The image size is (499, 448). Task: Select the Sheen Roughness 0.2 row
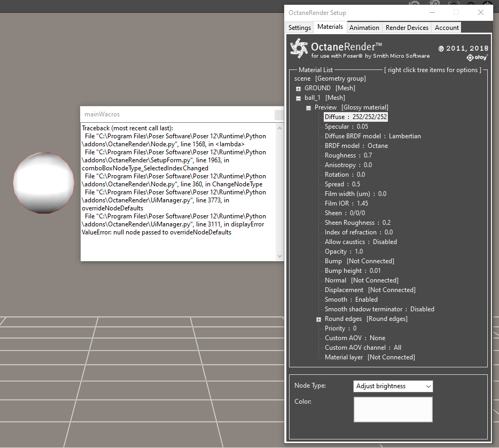[x=357, y=223]
